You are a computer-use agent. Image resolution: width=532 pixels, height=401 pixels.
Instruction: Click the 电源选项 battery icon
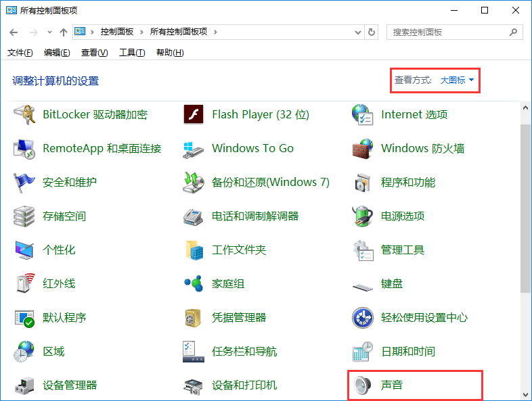tap(363, 216)
